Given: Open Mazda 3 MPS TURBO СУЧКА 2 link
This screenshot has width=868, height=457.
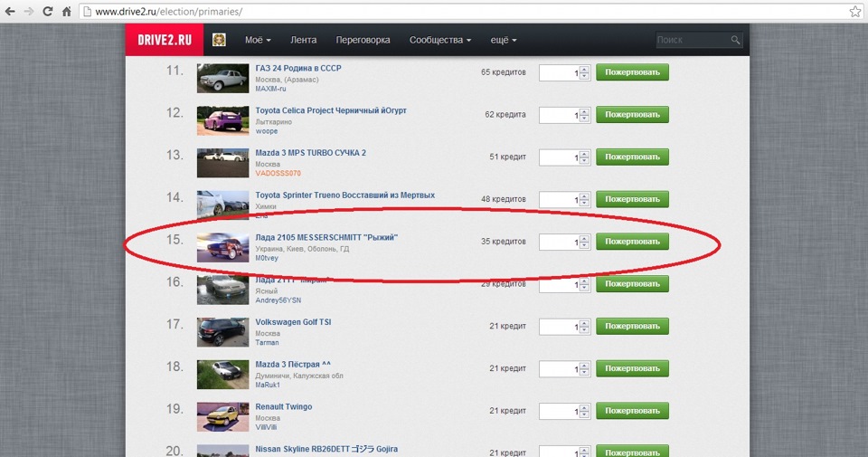Looking at the screenshot, I should (x=310, y=153).
